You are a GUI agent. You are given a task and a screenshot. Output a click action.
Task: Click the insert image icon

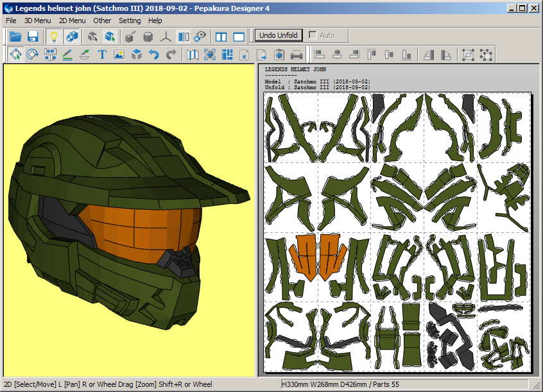click(119, 55)
